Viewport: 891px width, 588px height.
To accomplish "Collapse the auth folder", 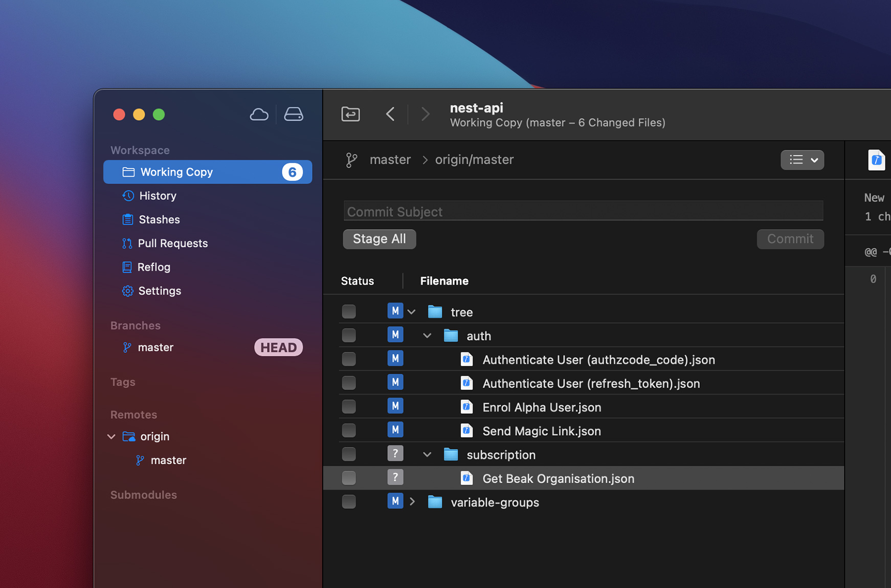I will [427, 335].
